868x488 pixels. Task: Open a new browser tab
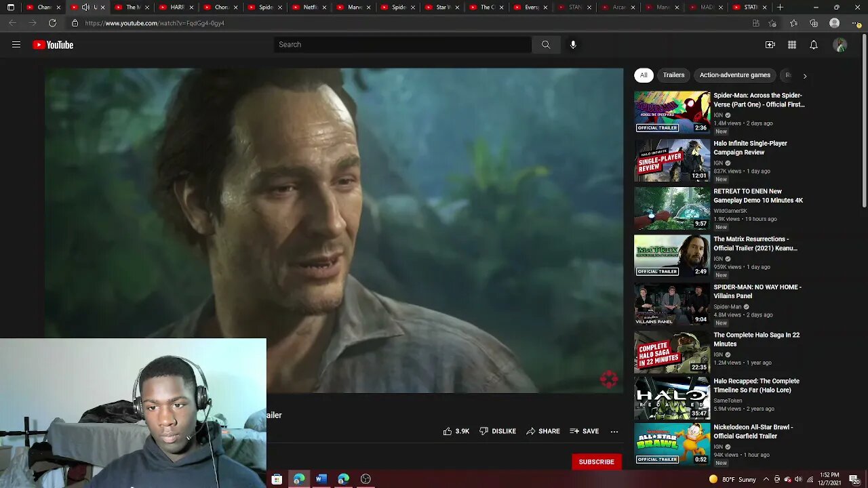(x=780, y=7)
